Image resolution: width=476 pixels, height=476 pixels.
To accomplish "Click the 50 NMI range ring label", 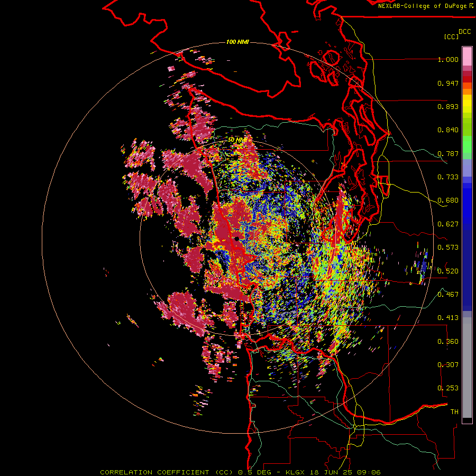I will [237, 140].
